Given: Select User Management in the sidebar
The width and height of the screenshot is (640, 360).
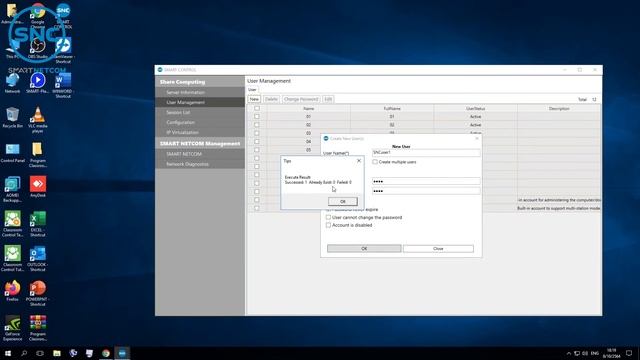Looking at the screenshot, I should pyautogui.click(x=200, y=102).
